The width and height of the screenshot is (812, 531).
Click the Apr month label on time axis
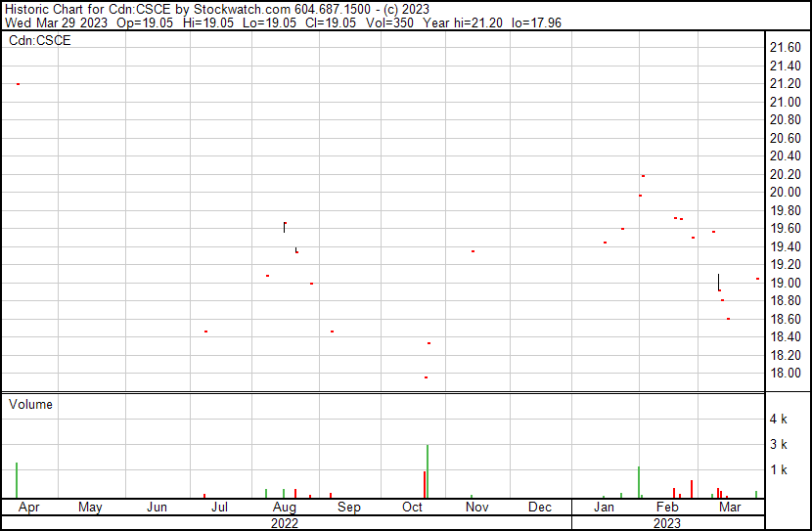tap(26, 508)
